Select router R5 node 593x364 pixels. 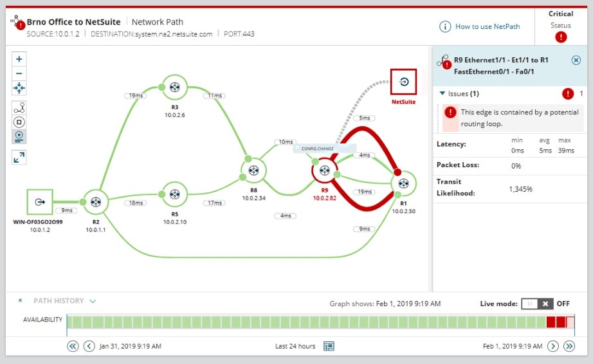[174, 194]
